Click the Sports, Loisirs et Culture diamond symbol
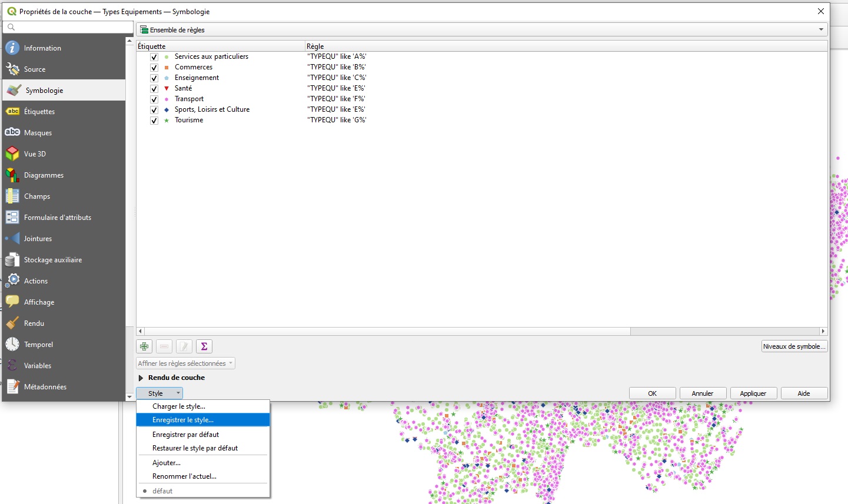 [167, 110]
